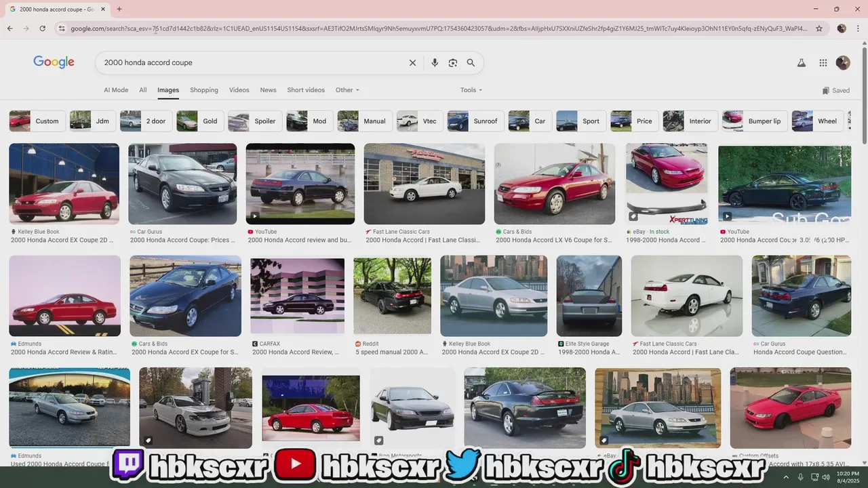Open the Saved collections link
The height and width of the screenshot is (488, 868).
(x=835, y=90)
